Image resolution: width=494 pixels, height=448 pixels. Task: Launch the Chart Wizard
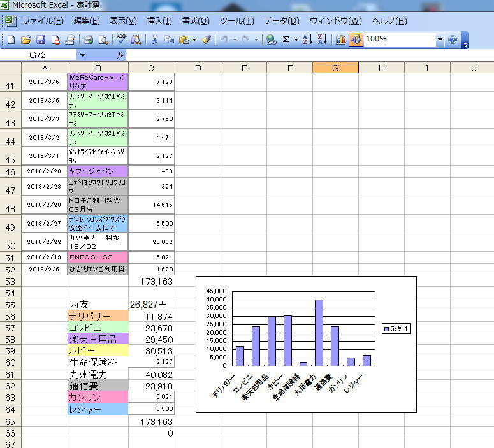coord(341,40)
